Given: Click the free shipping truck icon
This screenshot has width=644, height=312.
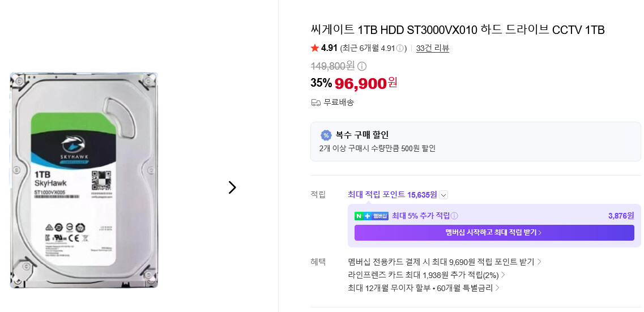Looking at the screenshot, I should 316,102.
